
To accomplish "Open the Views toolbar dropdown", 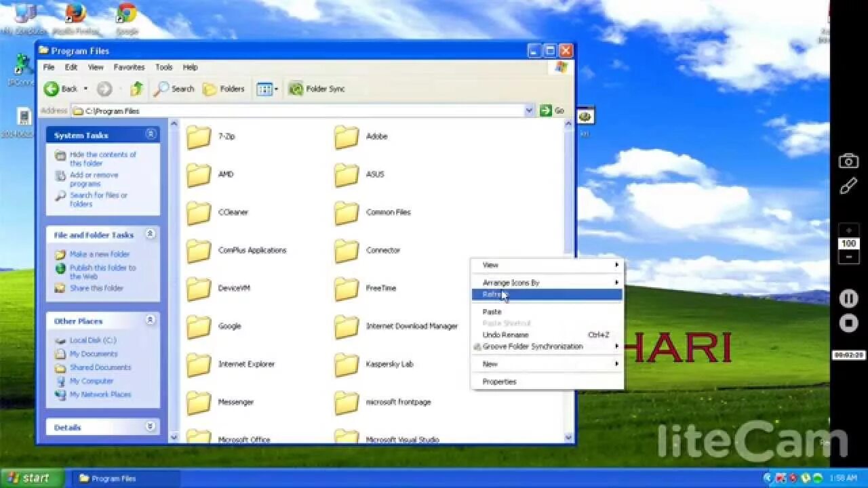I will click(268, 89).
